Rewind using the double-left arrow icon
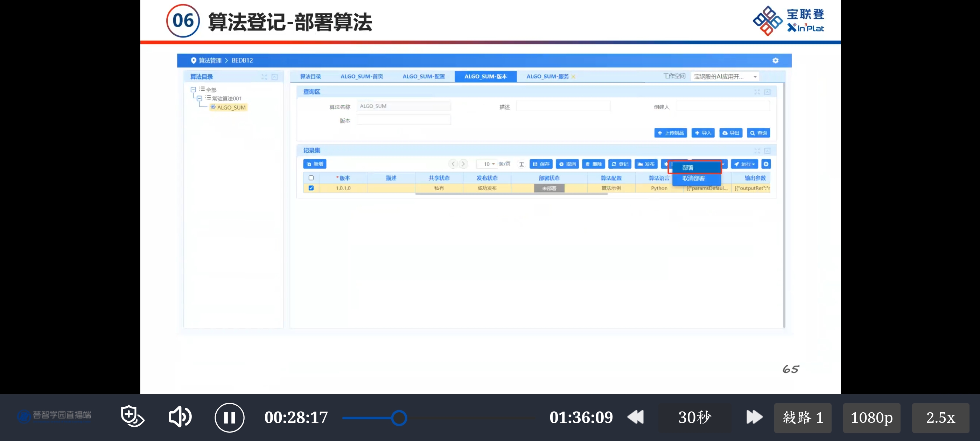Screen dimensions: 980x441 [635, 417]
